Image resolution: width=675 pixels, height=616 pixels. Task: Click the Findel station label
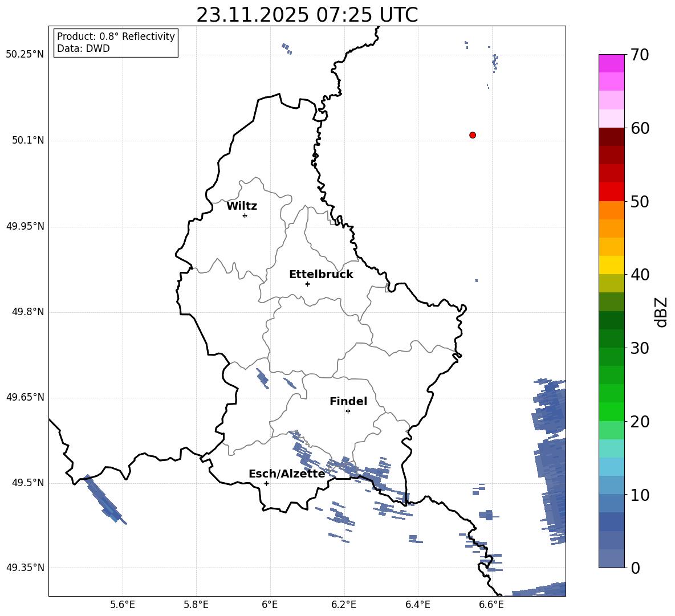coord(348,401)
